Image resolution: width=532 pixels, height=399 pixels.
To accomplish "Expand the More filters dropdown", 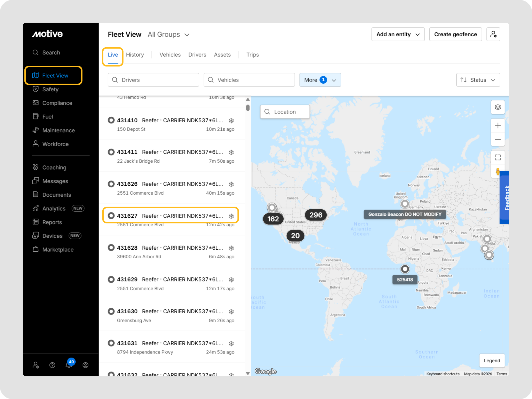I will [320, 80].
